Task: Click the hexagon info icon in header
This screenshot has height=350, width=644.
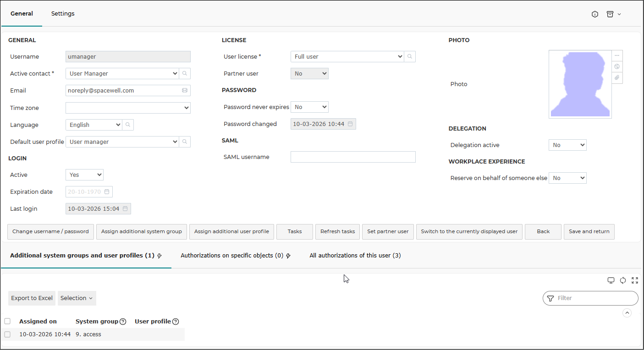Action: pyautogui.click(x=595, y=14)
